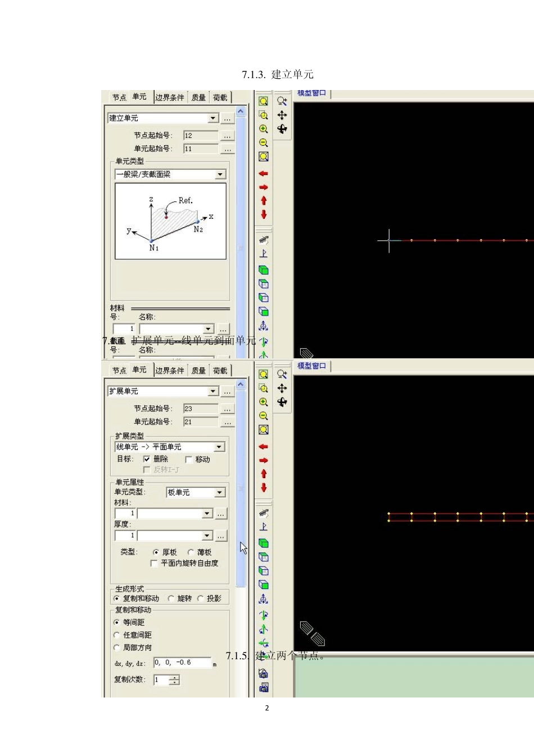Click ellipsis button beside 节点起始号 23

(227, 409)
